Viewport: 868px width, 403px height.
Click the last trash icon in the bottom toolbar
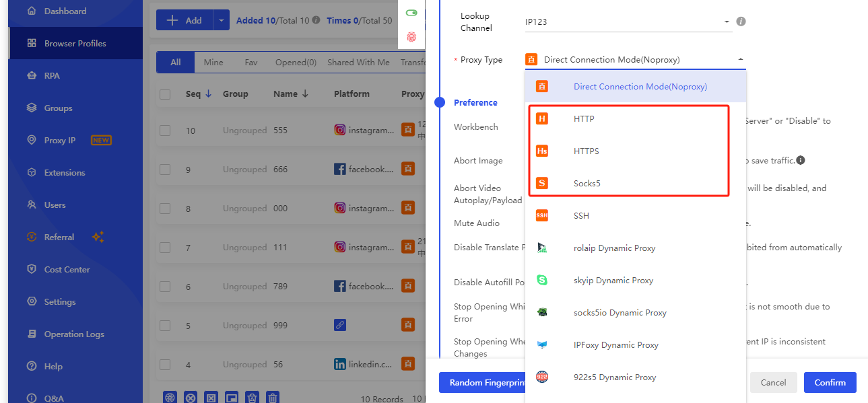click(x=272, y=398)
